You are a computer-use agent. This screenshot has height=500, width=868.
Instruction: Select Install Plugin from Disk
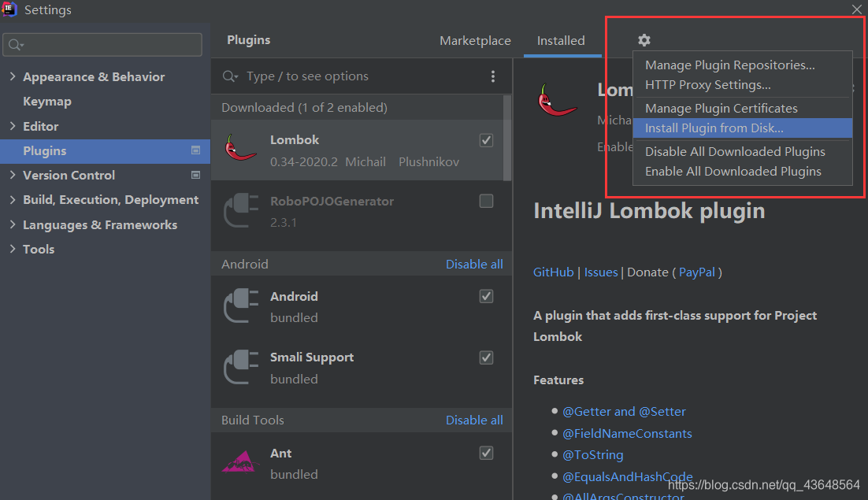tap(742, 128)
